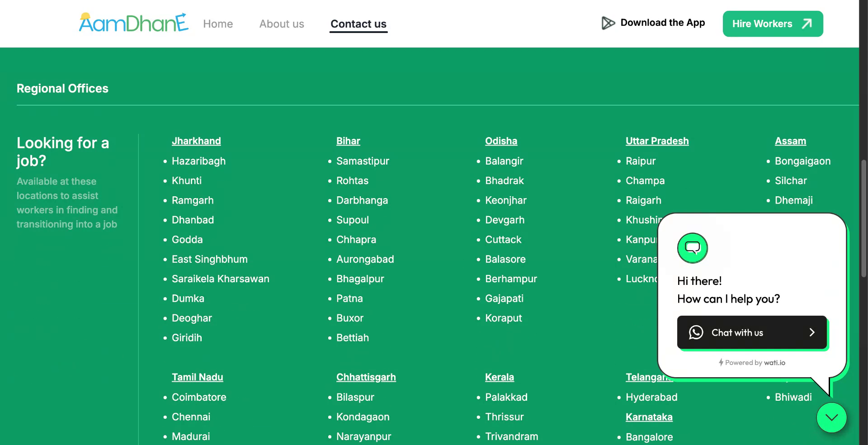This screenshot has width=868, height=445.
Task: Expand the Uttar Pradesh section heading
Action: click(x=657, y=141)
